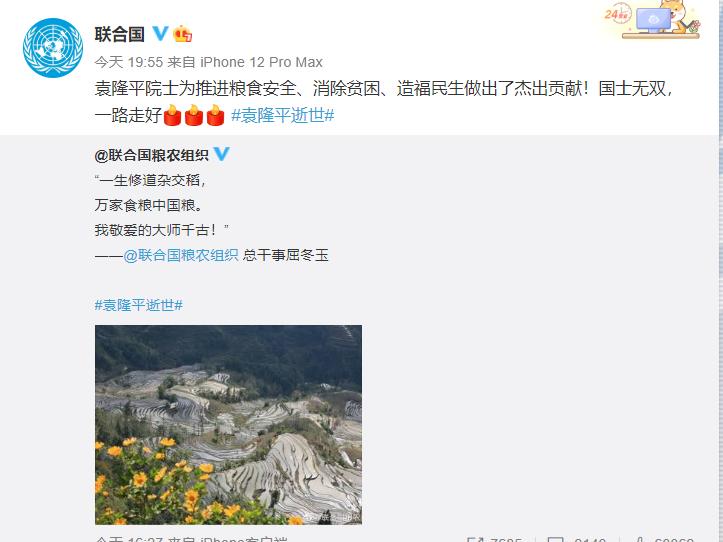723x542 pixels.
Task: Click the iPhone 12 Pro Max source link
Action: coord(261,62)
